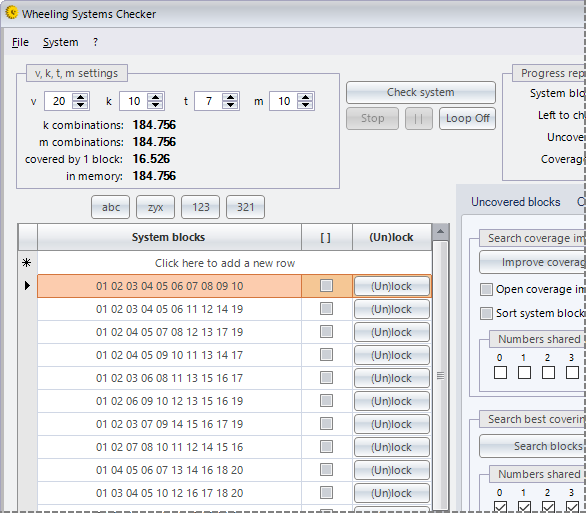
Task: Increase the t value with up arrow
Action: coord(231,97)
